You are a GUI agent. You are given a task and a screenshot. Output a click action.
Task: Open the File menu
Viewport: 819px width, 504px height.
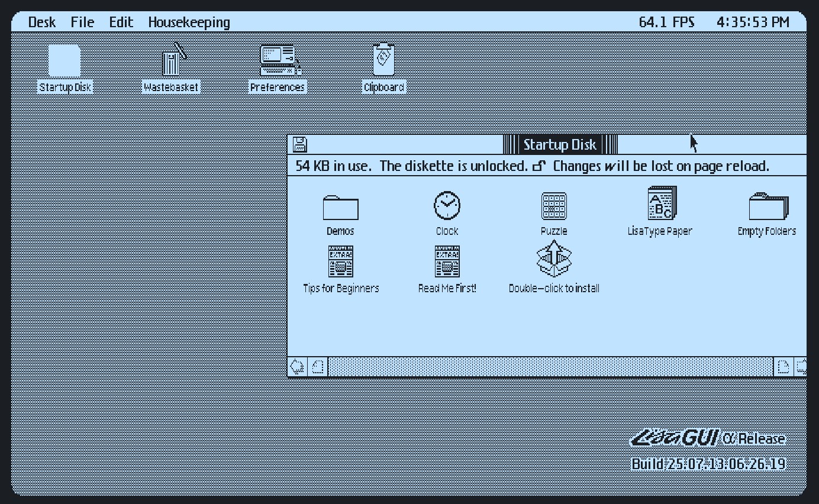pyautogui.click(x=82, y=22)
